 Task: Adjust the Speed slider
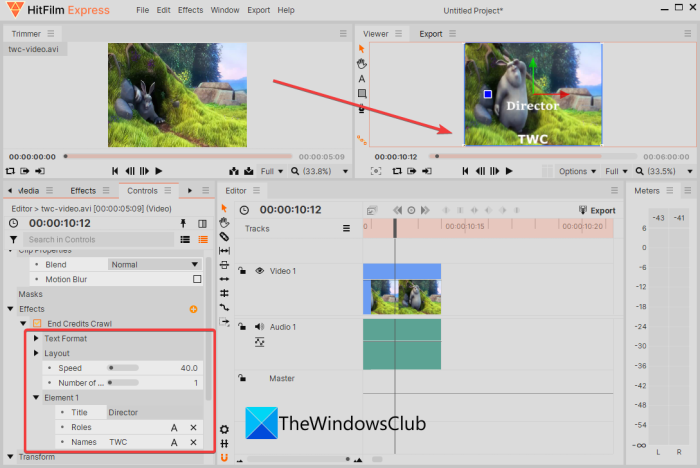pos(123,368)
